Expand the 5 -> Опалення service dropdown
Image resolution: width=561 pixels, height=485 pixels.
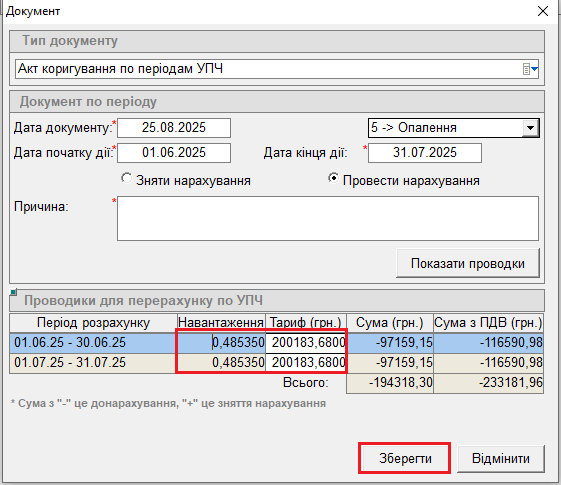click(530, 128)
